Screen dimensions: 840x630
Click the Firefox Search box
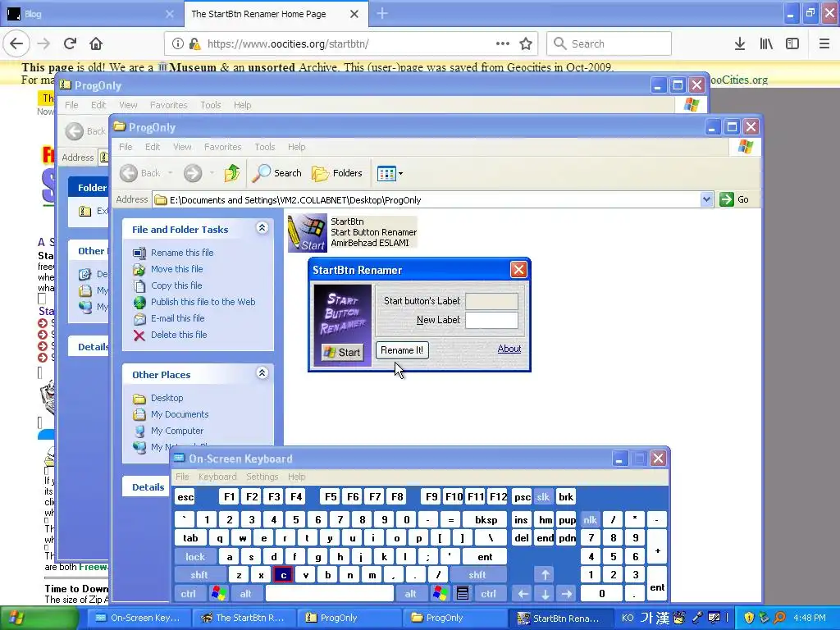(609, 43)
